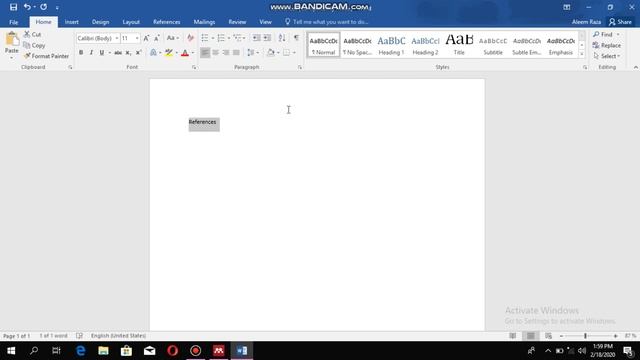
Task: Clear all formatting icon
Action: tap(190, 38)
